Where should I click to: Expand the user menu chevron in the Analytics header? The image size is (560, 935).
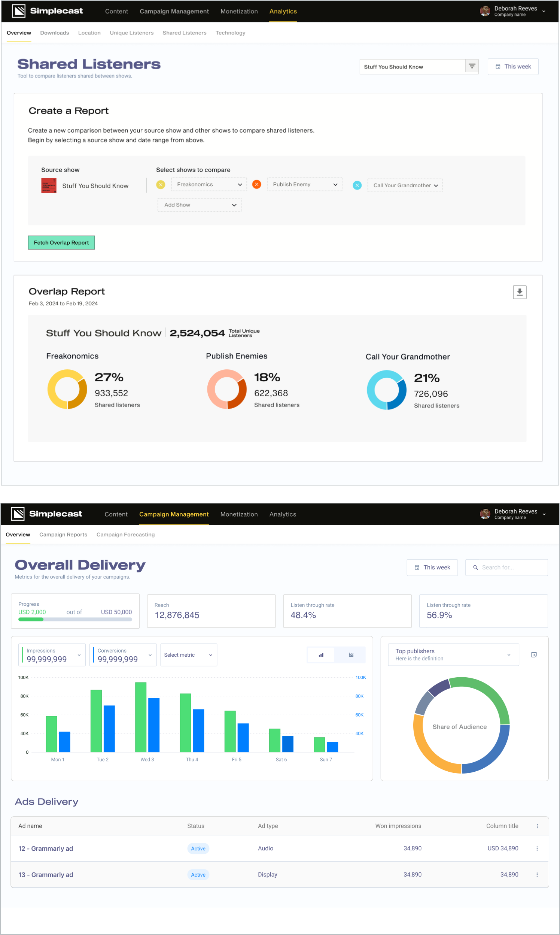pos(544,11)
